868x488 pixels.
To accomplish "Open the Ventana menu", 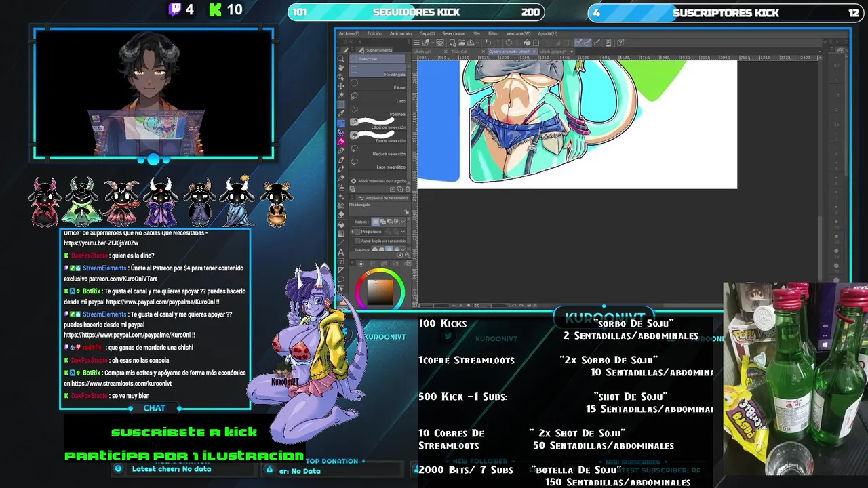I will 518,33.
